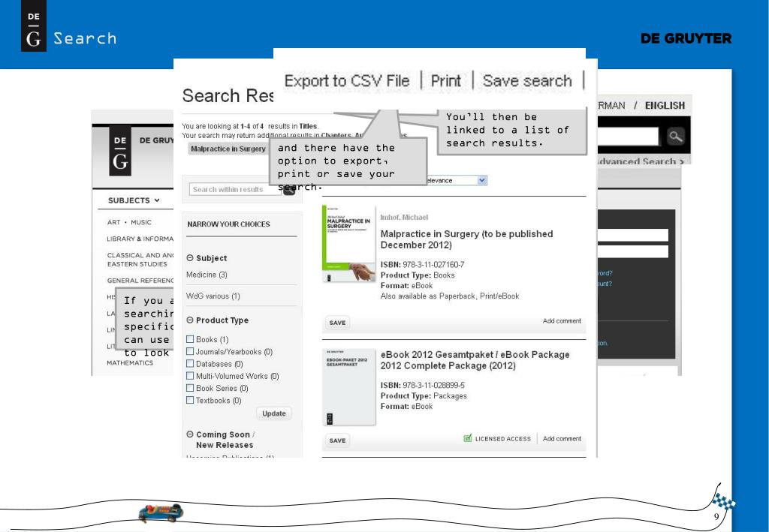Click the Print link

pyautogui.click(x=446, y=81)
